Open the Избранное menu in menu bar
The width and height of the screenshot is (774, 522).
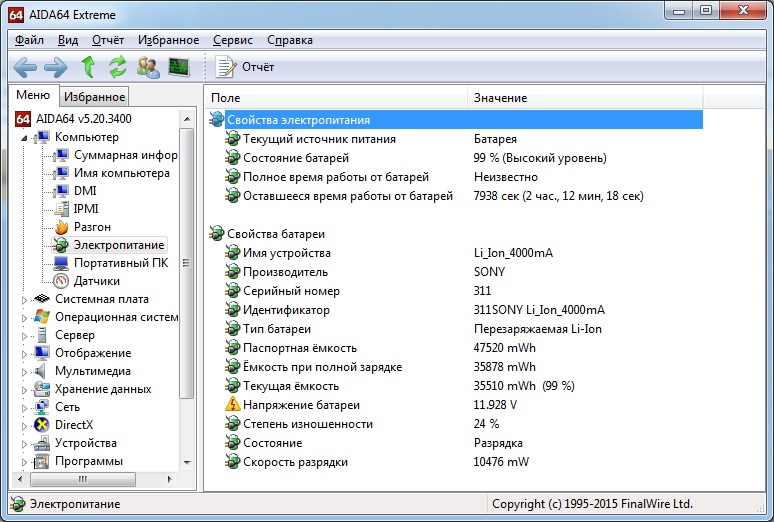click(x=168, y=40)
